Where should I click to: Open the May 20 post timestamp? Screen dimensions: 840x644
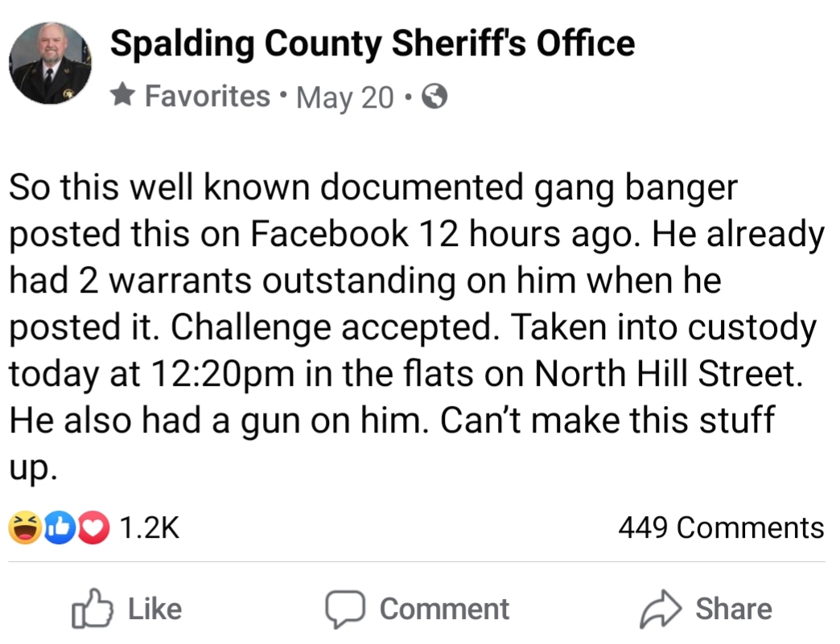(x=345, y=97)
